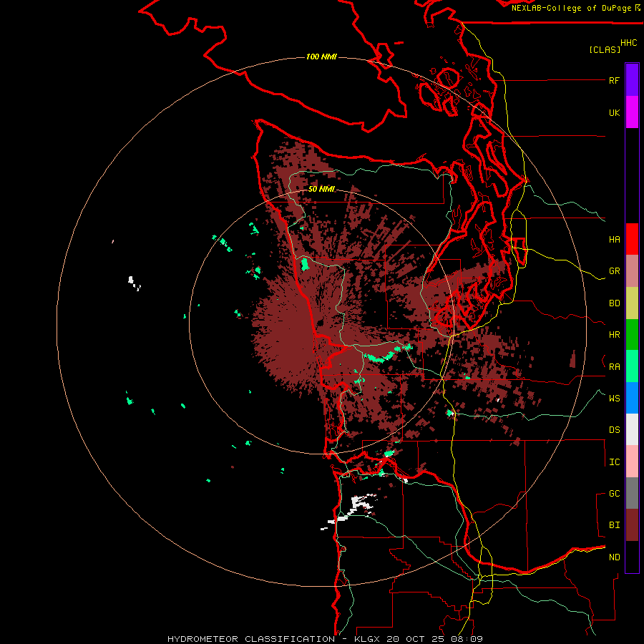The height and width of the screenshot is (644, 644).
Task: Click the DS legend label
Action: coord(614,430)
